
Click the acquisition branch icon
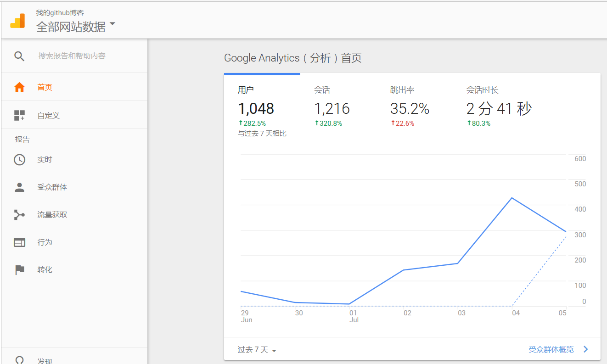tap(19, 215)
